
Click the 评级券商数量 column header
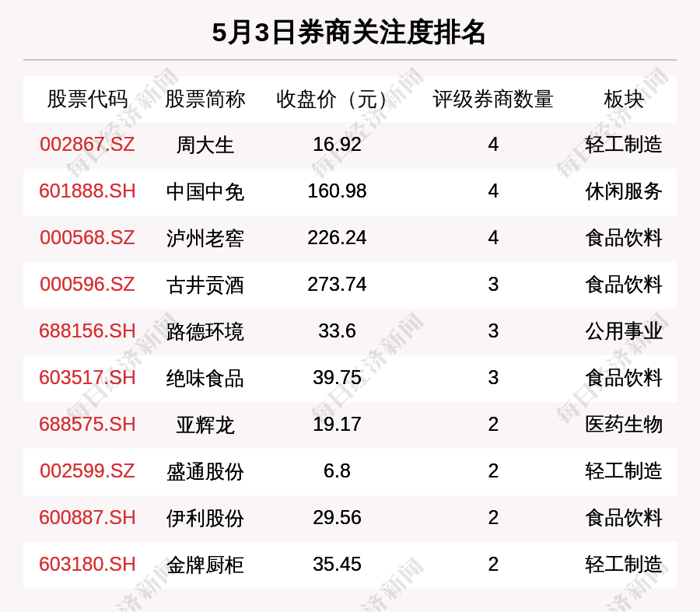(x=493, y=99)
